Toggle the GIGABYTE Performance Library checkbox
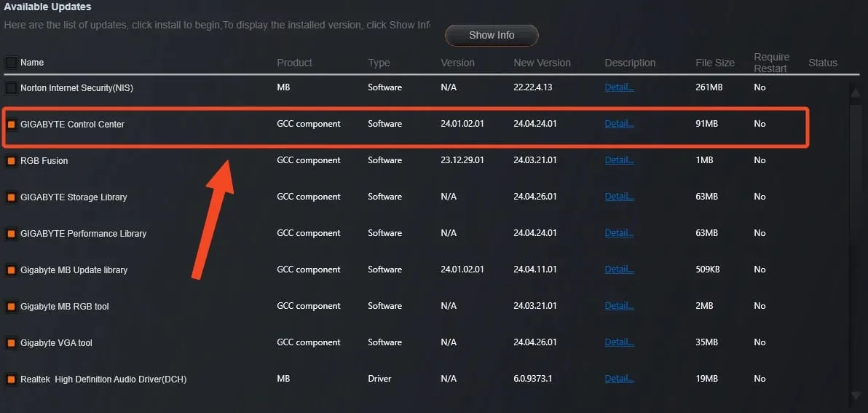The image size is (868, 413). [x=11, y=234]
